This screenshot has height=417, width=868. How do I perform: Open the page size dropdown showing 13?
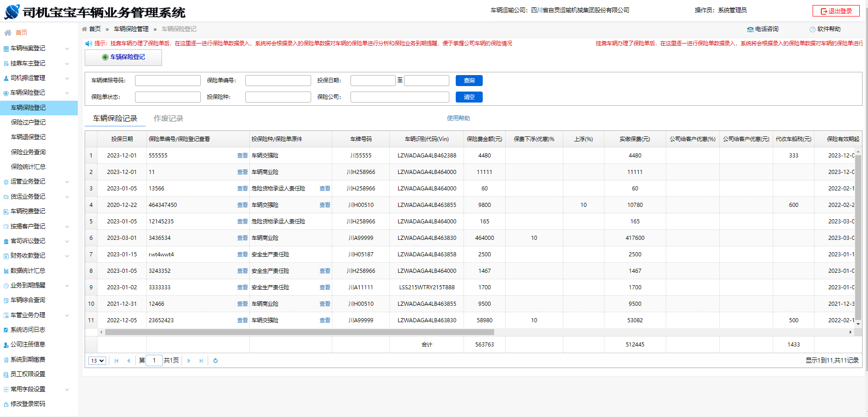point(97,361)
